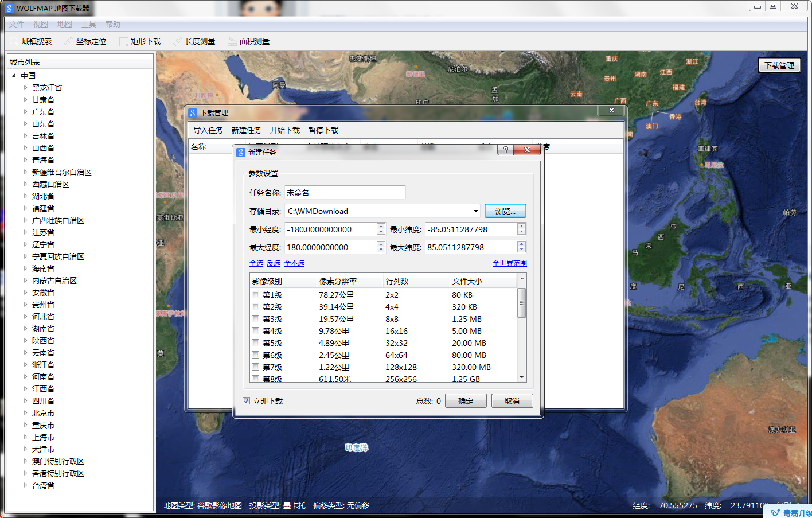
Task: Click 新建任务 in download manager toolbar
Action: (x=247, y=130)
